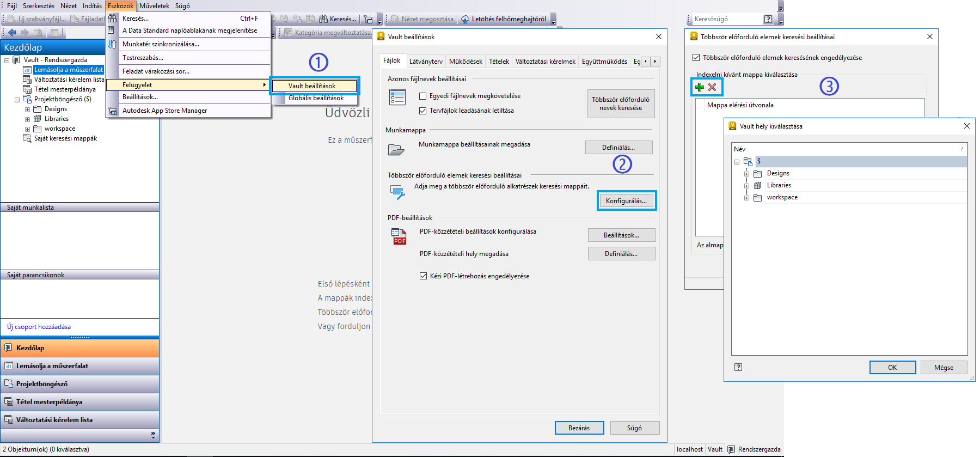Open the App Store cart toolbar icon

pyautogui.click(x=369, y=19)
